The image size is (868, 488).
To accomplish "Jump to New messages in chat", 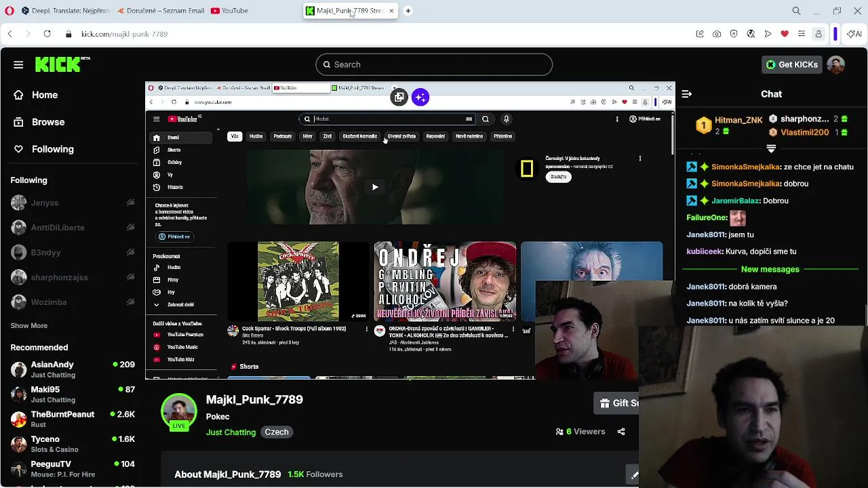I will (770, 269).
